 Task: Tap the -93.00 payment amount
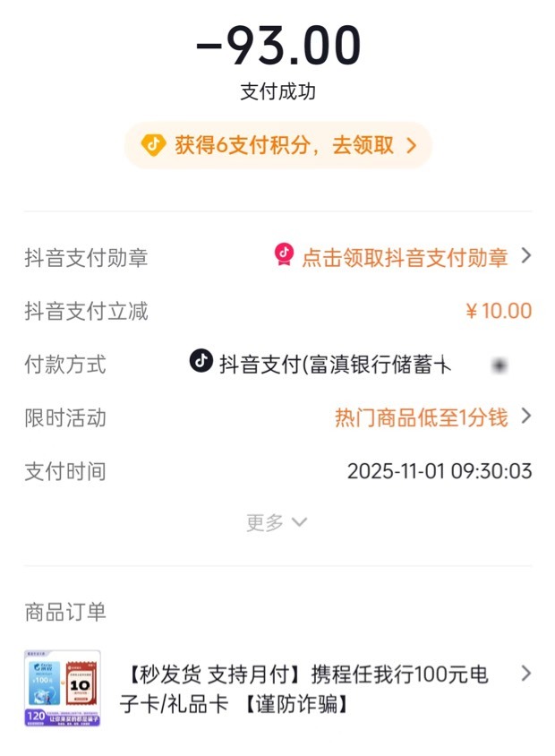tap(277, 45)
